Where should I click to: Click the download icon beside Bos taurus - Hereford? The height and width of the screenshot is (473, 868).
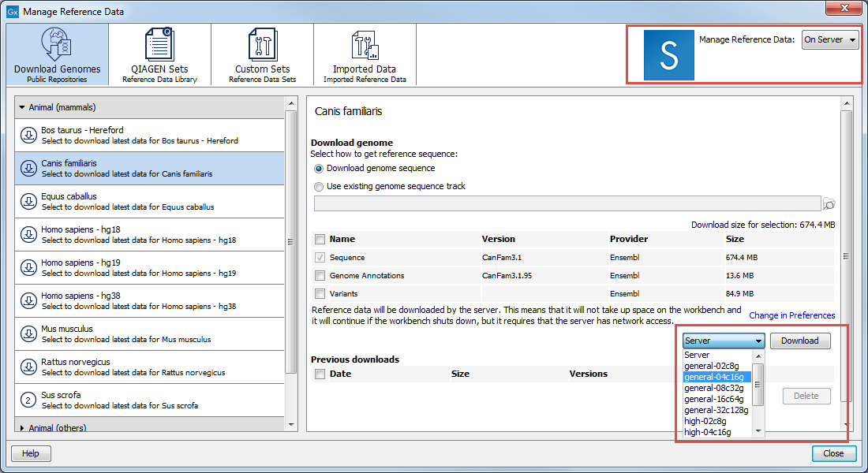[28, 136]
